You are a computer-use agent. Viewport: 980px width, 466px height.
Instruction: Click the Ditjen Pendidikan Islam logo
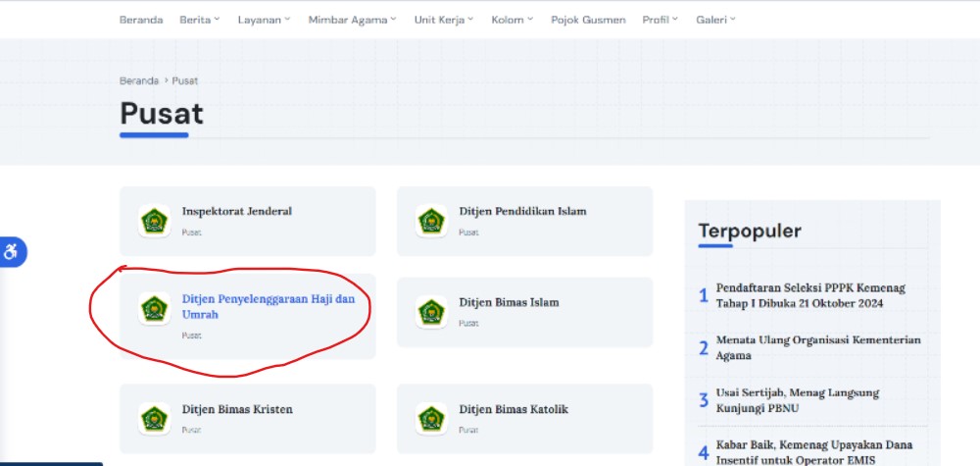431,221
